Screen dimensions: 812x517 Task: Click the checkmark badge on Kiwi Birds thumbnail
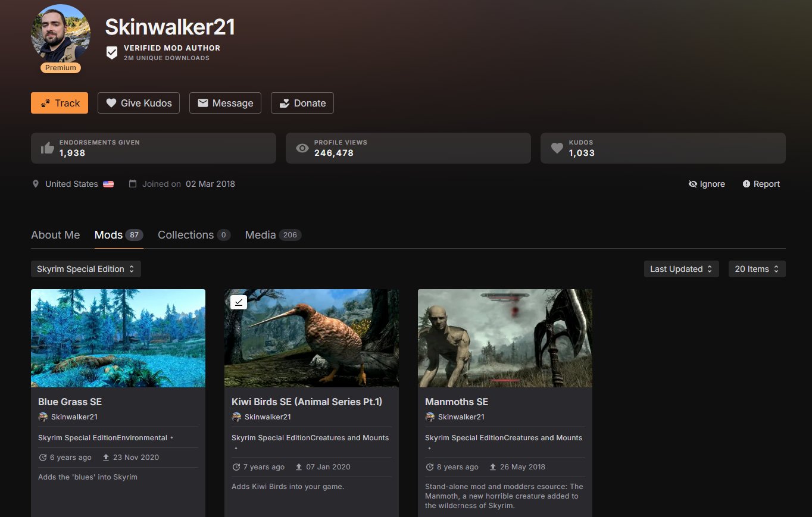point(239,302)
